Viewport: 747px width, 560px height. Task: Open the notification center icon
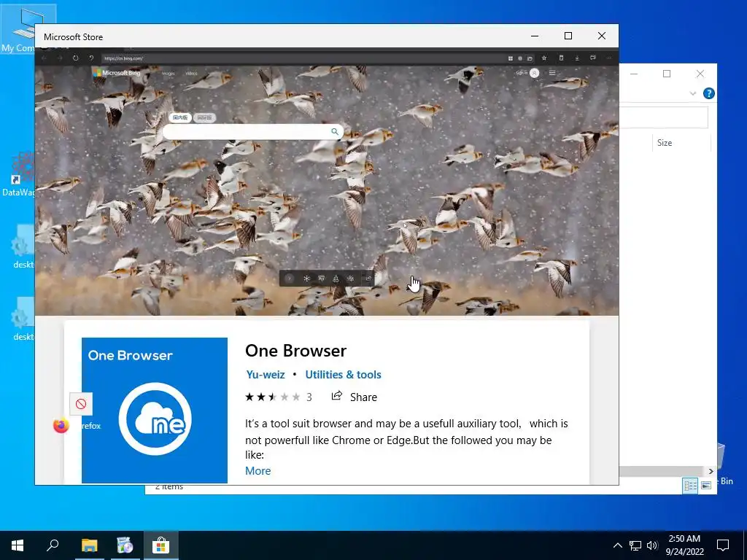[723, 545]
